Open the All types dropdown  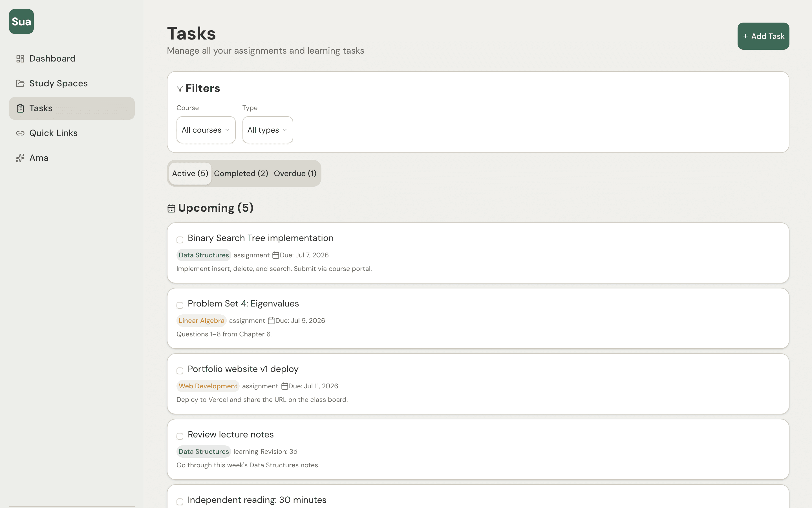267,130
